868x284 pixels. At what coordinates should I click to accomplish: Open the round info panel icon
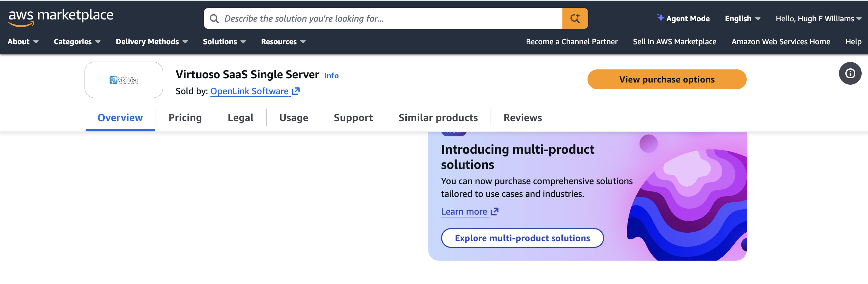pos(850,73)
